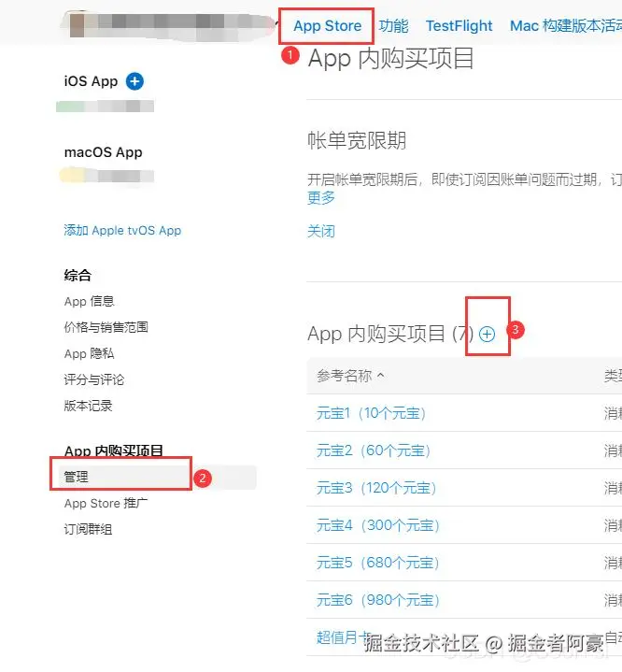Select the blurred macOS app entry under macOS App

(x=106, y=176)
